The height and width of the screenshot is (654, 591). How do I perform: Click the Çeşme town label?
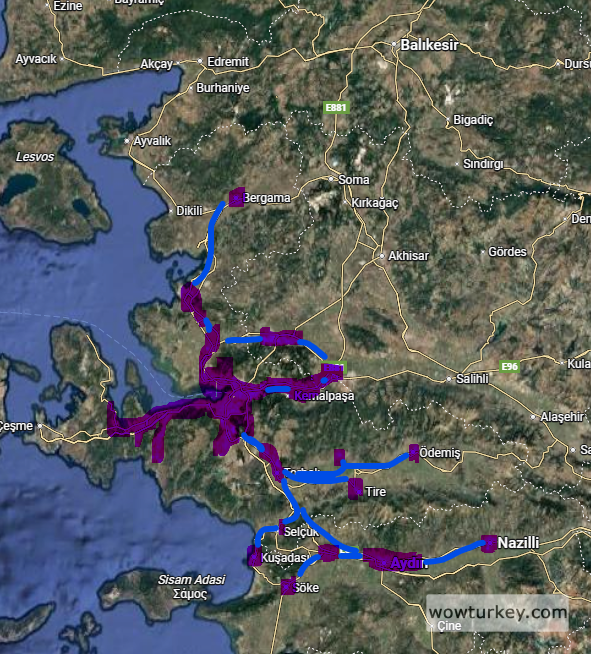pos(15,426)
